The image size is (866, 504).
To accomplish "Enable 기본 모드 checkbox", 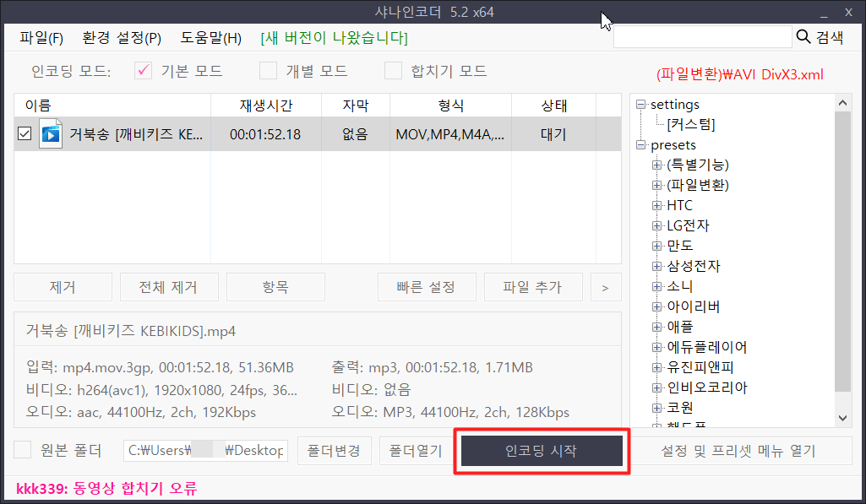I will click(x=143, y=71).
